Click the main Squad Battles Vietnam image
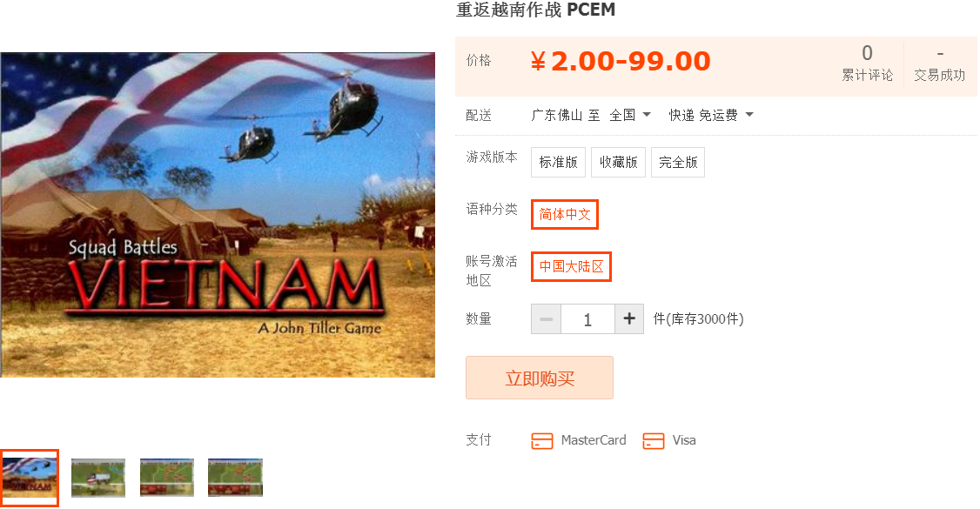Image resolution: width=980 pixels, height=509 pixels. pos(218,215)
